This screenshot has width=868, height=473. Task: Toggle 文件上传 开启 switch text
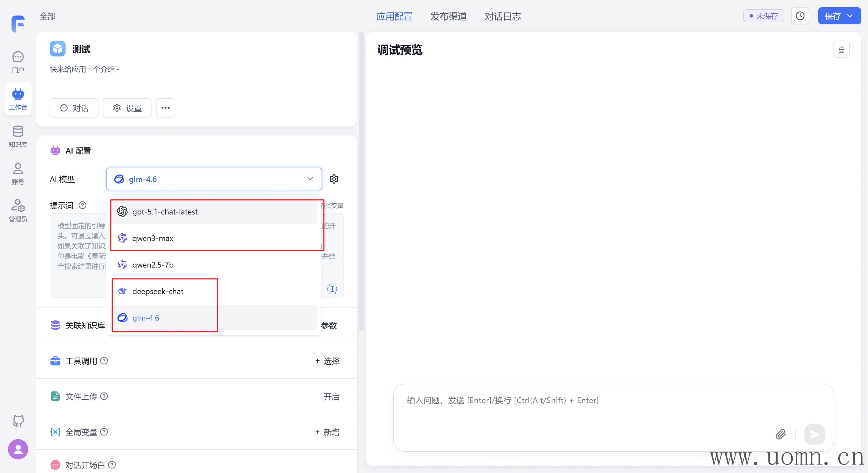pyautogui.click(x=331, y=397)
